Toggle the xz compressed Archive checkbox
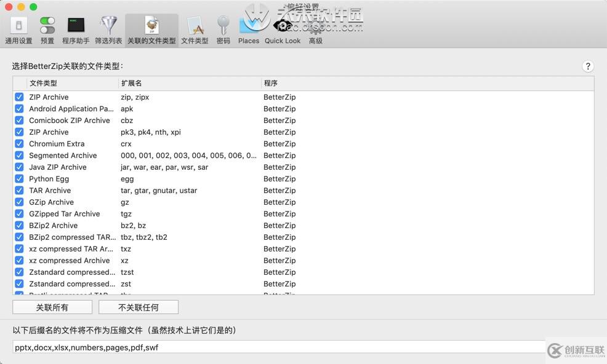This screenshot has width=607, height=364. point(19,260)
